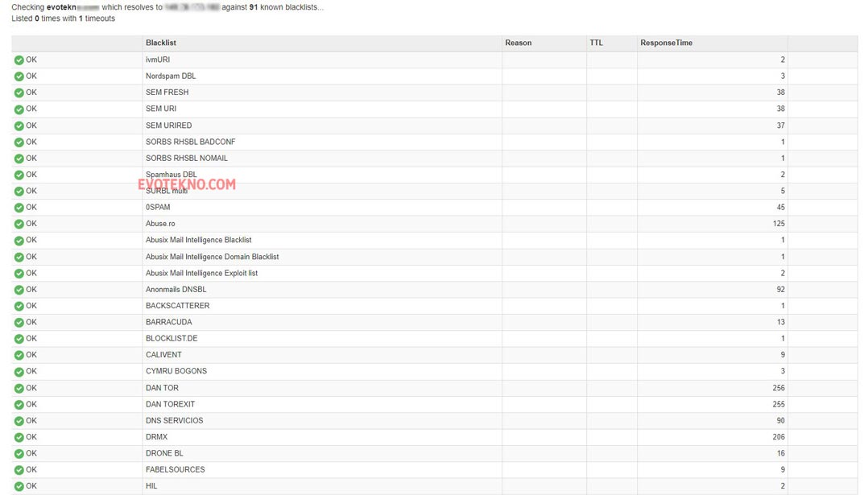Viewport: 868px width, 495px height.
Task: Sort table by Blacklist column header
Action: [x=161, y=43]
